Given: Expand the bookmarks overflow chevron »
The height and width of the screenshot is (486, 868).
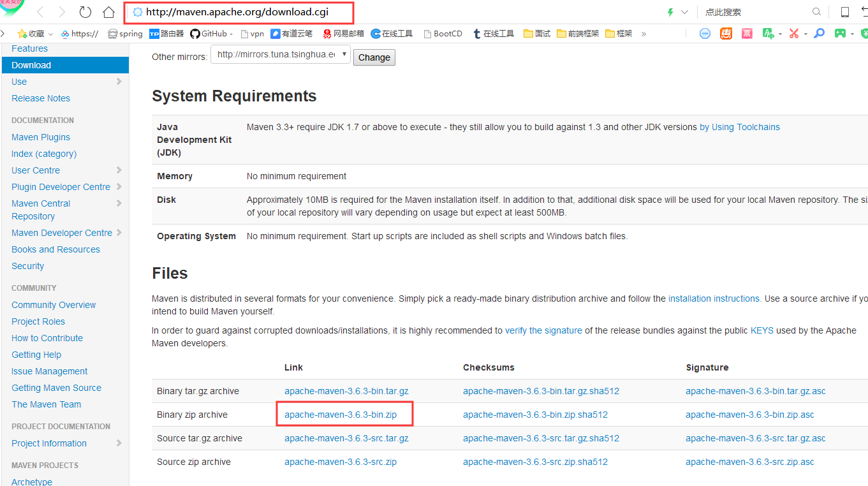Looking at the screenshot, I should 644,34.
